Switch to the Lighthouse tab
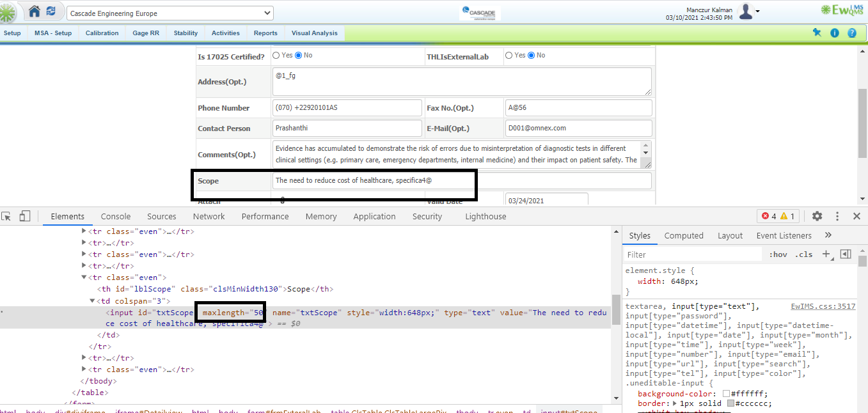 485,217
